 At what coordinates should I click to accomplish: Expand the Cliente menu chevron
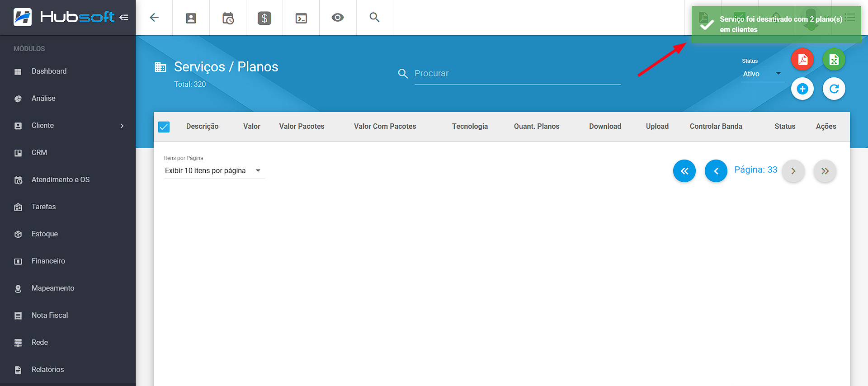122,126
